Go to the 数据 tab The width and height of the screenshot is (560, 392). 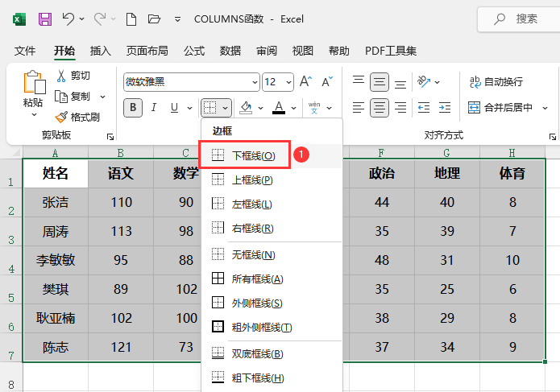[230, 51]
